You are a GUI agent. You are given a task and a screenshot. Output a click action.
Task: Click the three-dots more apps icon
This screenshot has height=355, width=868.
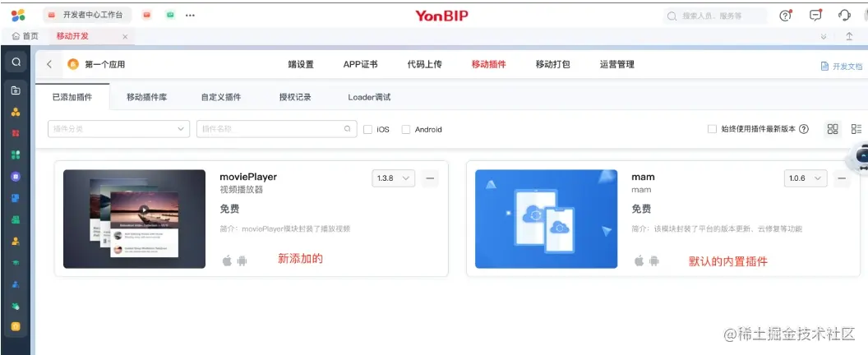coord(191,16)
